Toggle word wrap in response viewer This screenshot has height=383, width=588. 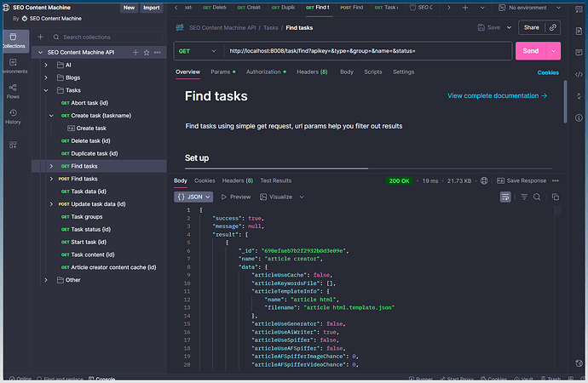[505, 197]
